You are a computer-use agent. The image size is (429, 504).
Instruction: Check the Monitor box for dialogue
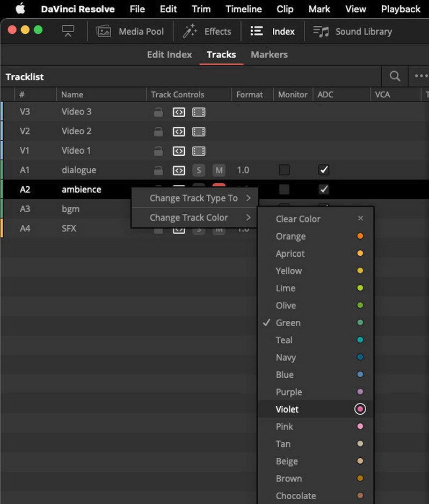(x=284, y=170)
